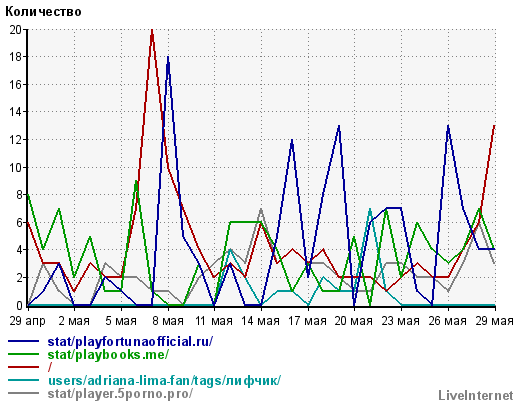Click the red line swatch in legend
This screenshot has height=405, width=520.
click(x=24, y=367)
